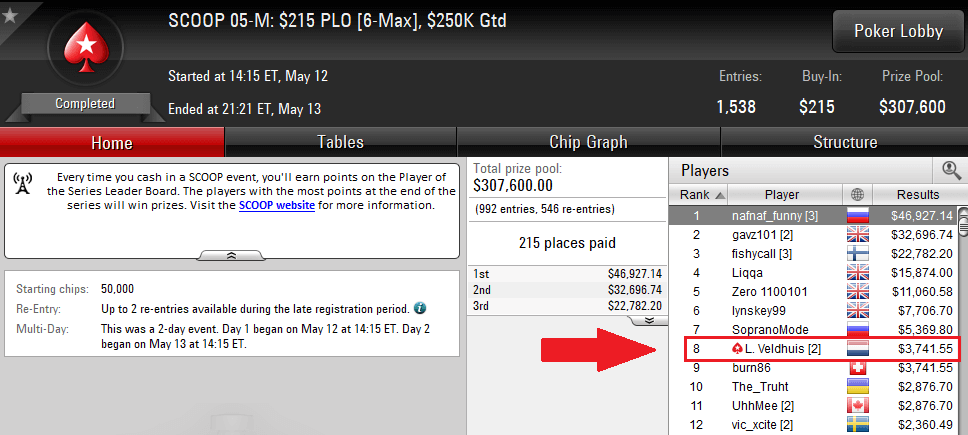The image size is (968, 435).
Task: Collapse the info message panel
Action: point(232,255)
